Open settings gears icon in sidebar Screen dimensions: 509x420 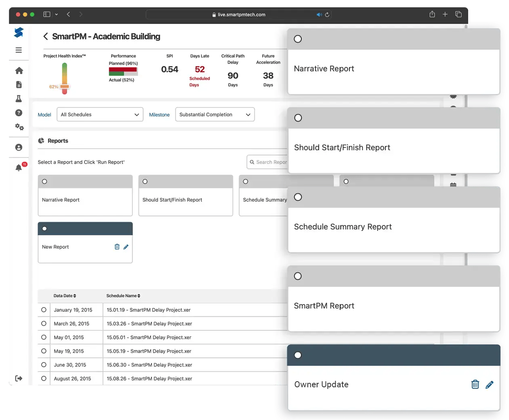[19, 127]
